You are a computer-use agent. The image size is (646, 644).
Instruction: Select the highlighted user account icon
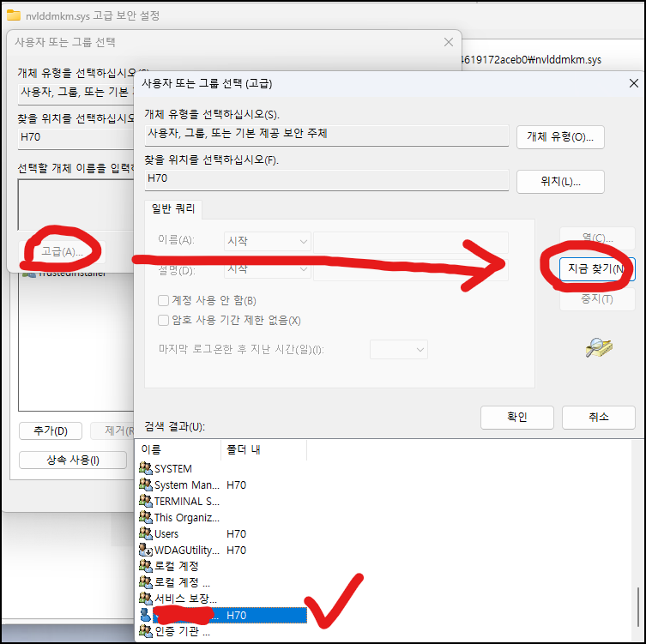[x=146, y=615]
